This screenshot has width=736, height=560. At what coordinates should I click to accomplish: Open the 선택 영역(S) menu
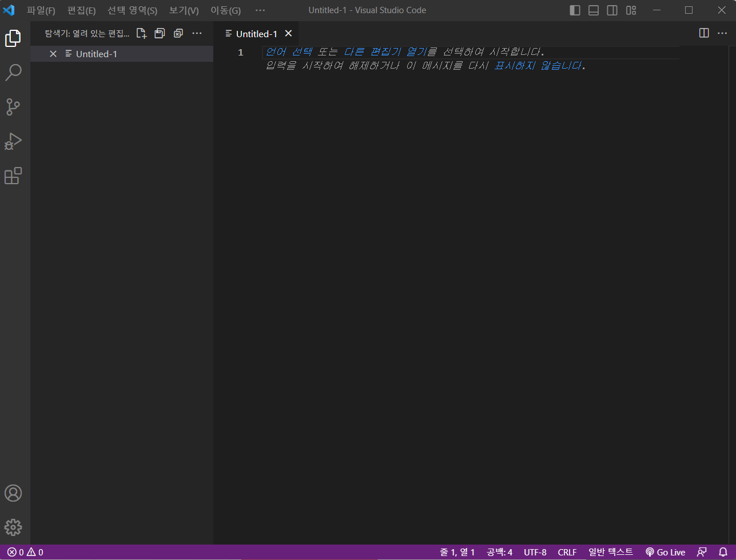tap(132, 10)
